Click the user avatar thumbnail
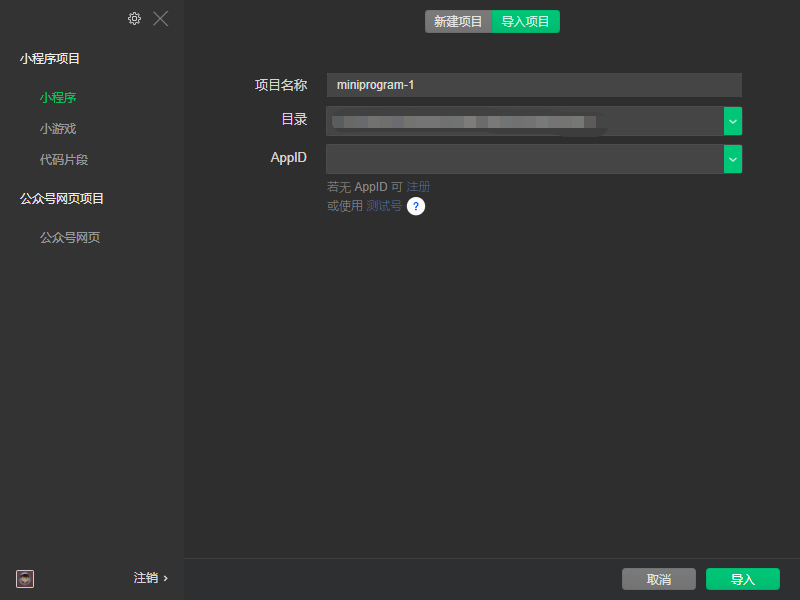Viewport: 800px width, 600px height. point(25,579)
